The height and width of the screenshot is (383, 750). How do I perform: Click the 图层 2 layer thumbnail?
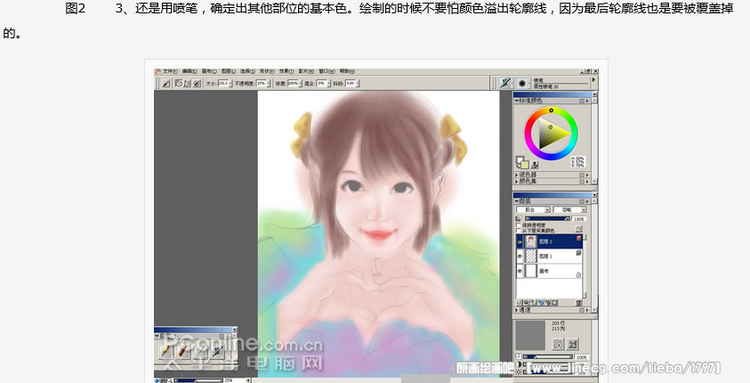[x=531, y=241]
